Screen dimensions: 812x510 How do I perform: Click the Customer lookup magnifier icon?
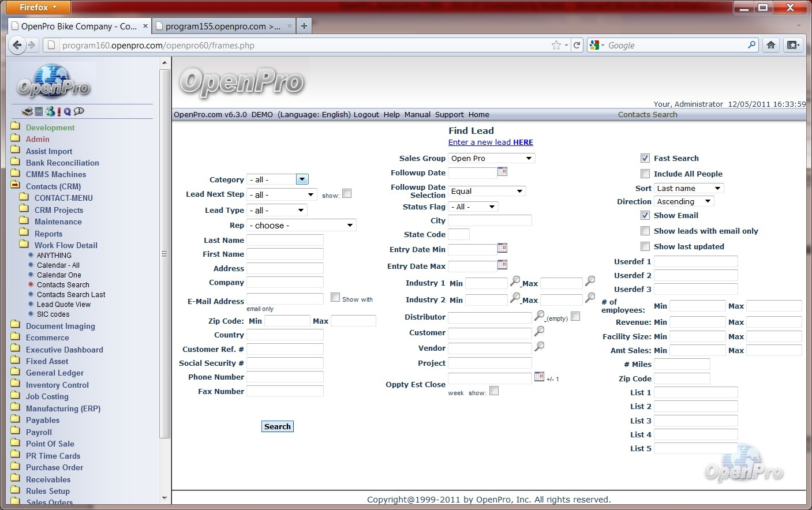[x=540, y=331]
